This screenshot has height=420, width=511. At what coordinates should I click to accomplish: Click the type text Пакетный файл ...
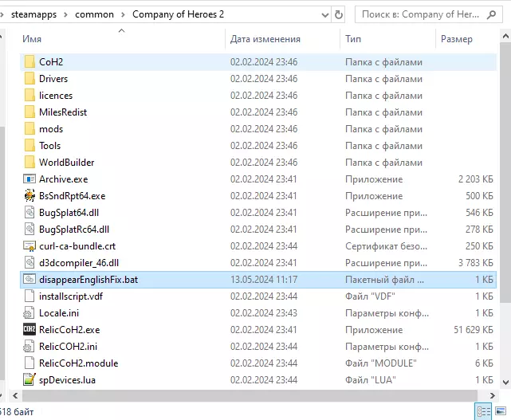click(x=384, y=280)
